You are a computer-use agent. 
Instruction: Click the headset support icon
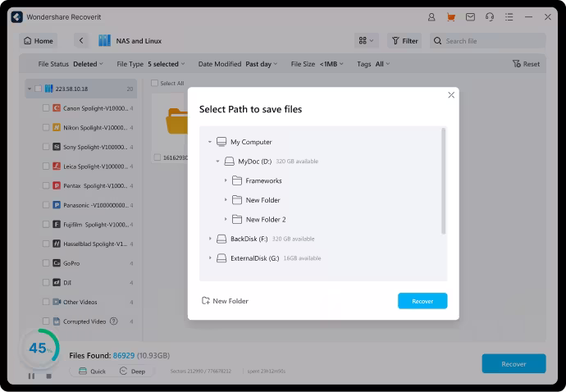490,16
